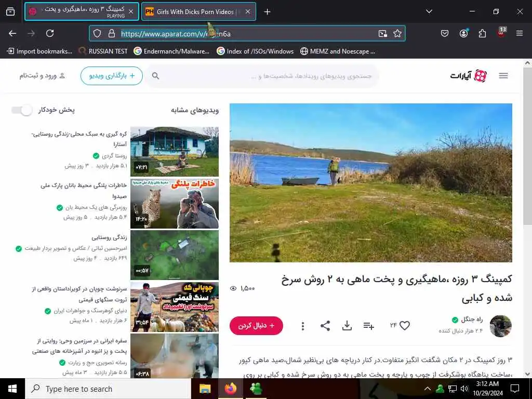Open leopard خاطرات پلنگی thumbnail

click(x=175, y=204)
